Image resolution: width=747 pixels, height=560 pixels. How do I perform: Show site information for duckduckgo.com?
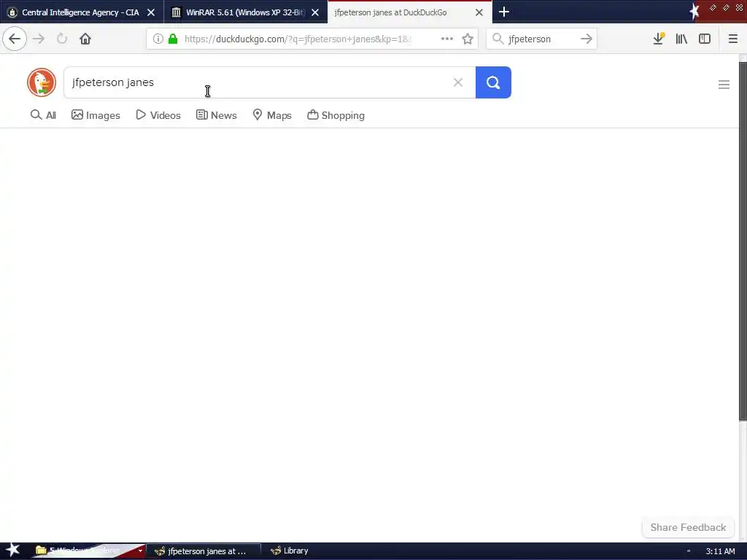tap(158, 39)
